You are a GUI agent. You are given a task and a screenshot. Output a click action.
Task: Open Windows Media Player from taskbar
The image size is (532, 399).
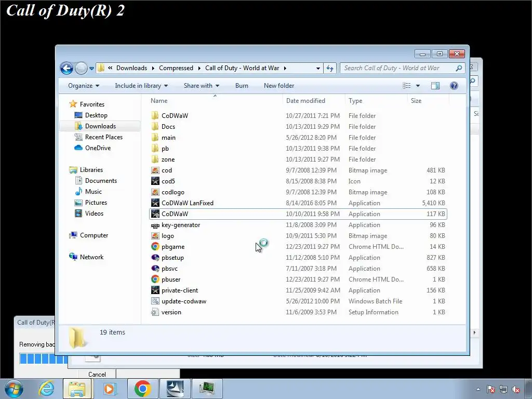click(x=109, y=389)
